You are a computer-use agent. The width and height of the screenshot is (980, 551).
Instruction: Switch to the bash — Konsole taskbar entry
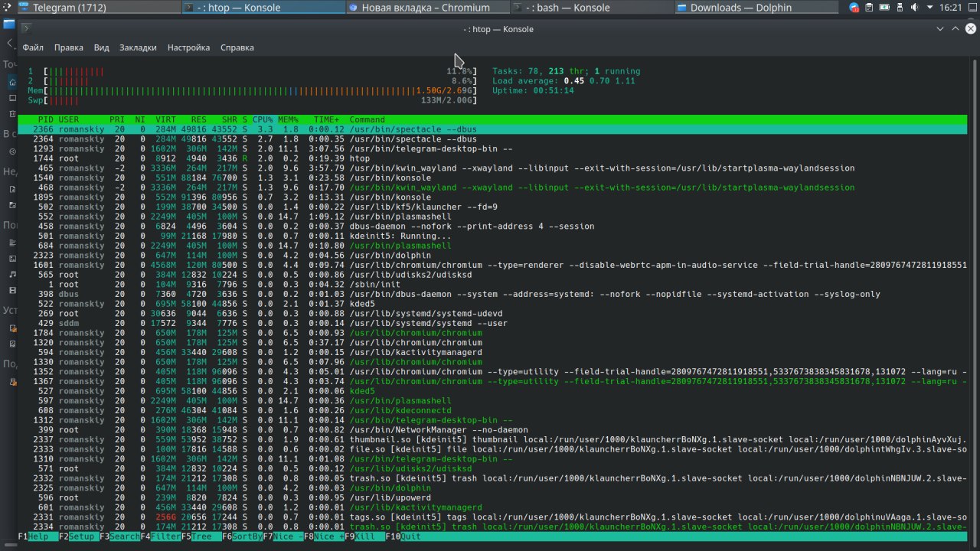click(593, 8)
